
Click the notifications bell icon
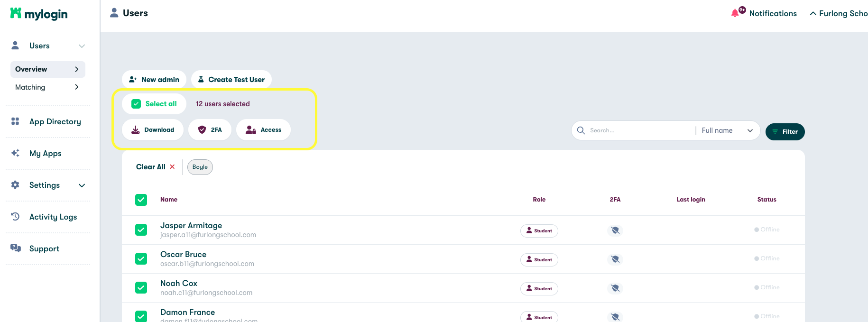click(x=735, y=13)
